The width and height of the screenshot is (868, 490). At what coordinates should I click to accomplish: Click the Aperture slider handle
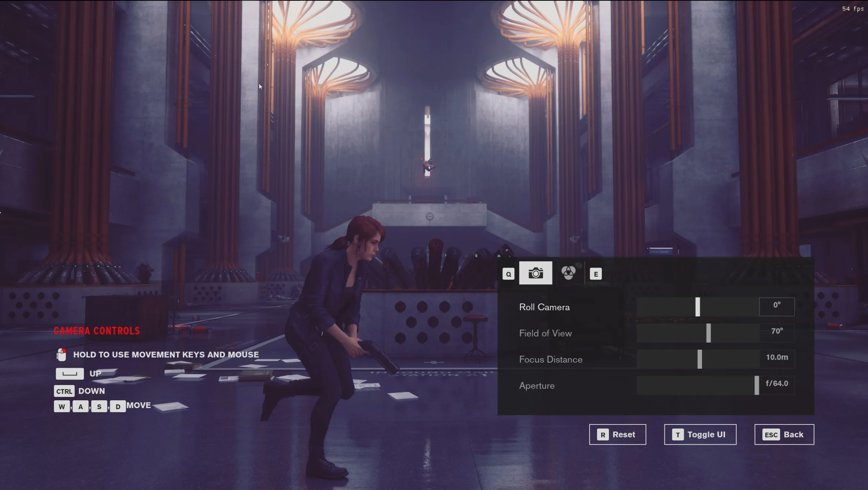pos(757,385)
